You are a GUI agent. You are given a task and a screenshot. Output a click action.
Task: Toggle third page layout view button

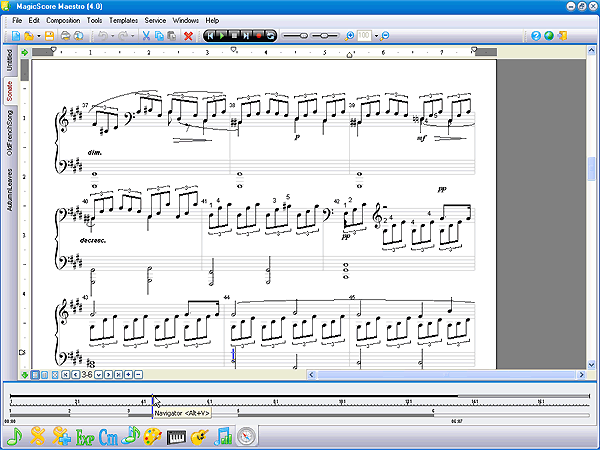(55, 375)
